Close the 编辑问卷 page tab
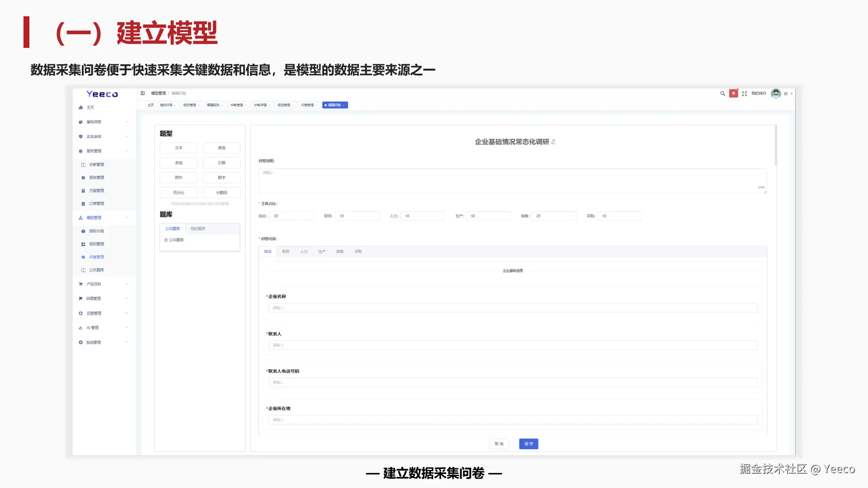Screen dimensions: 868x488 344,105
